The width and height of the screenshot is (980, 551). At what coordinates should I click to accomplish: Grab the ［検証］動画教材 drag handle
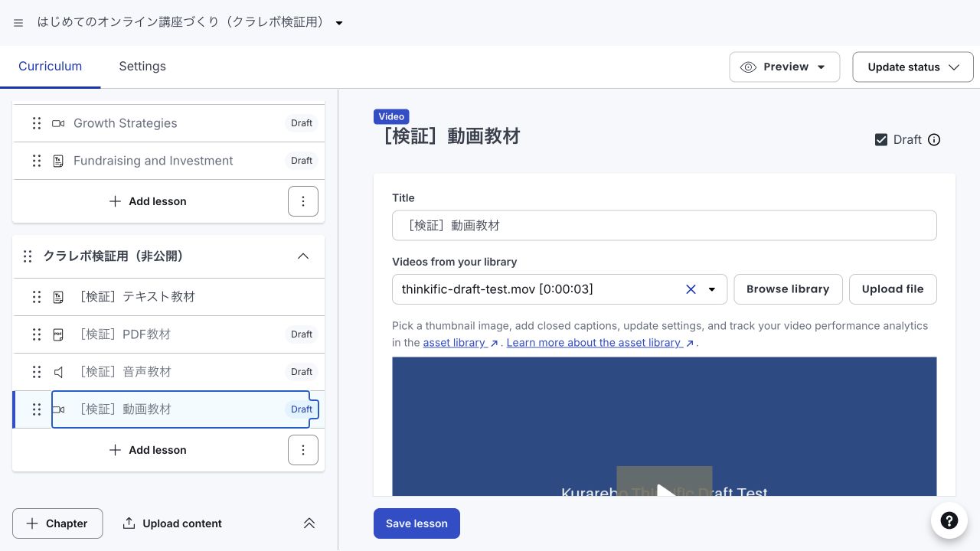36,409
